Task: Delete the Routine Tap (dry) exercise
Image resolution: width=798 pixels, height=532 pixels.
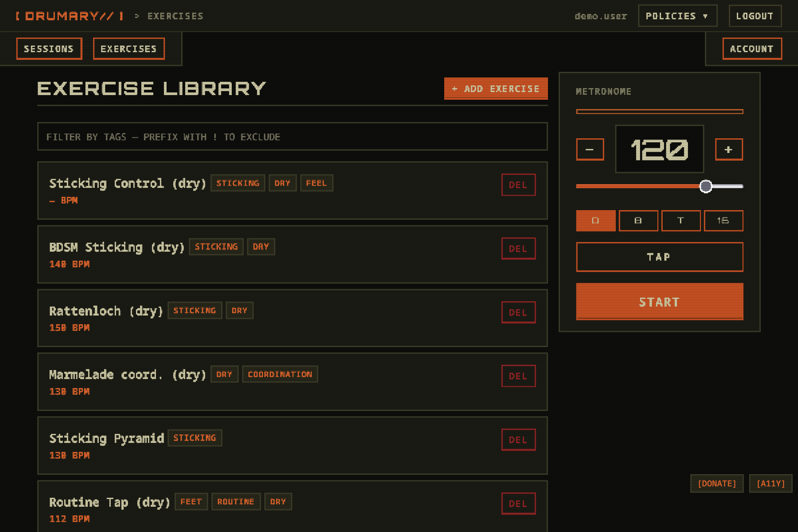Action: click(x=518, y=503)
